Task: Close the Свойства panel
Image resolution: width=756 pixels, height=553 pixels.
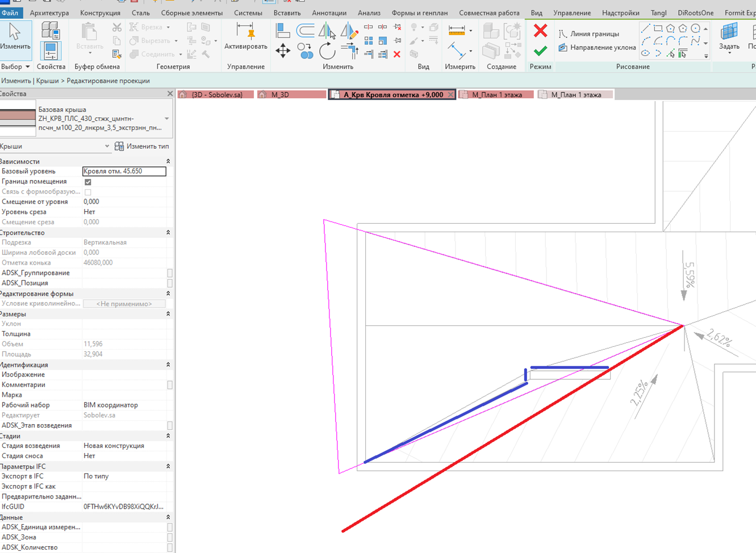Action: [170, 94]
